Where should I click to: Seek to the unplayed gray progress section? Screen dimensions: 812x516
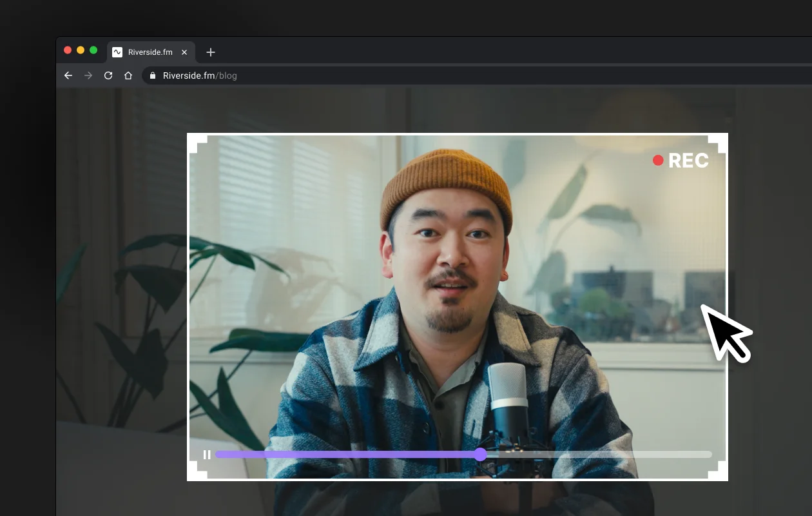coord(599,455)
